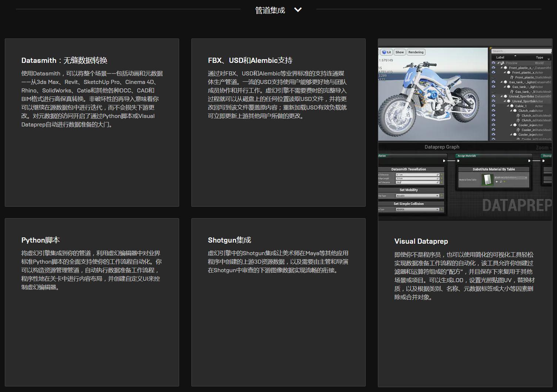This screenshot has height=392, width=557.
Task: Click the browse magnifier icon under the material table
Action: pyautogui.click(x=501, y=182)
